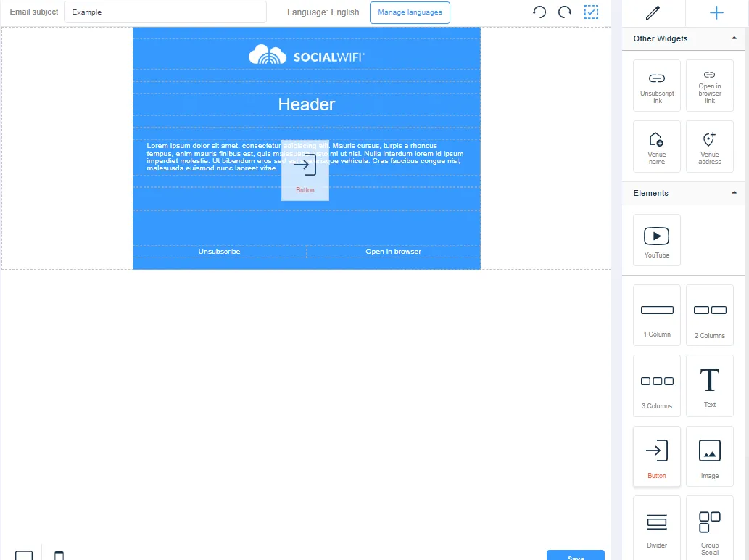This screenshot has width=749, height=560.
Task: Pick the Text element widget
Action: pyautogui.click(x=710, y=386)
